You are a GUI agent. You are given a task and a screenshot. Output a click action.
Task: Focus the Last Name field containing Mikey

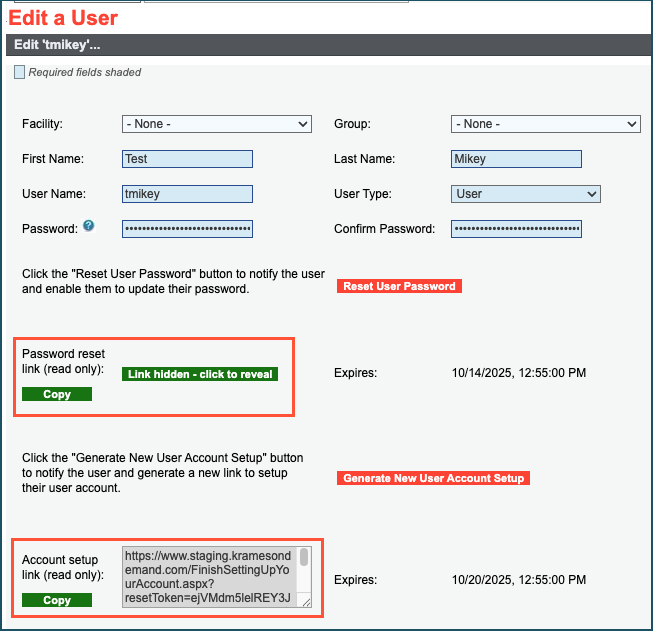point(516,159)
